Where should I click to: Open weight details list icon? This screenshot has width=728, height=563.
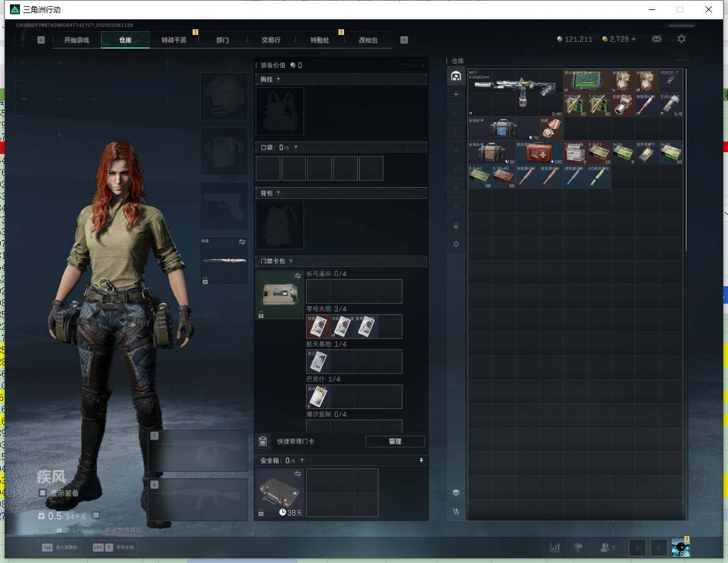pyautogui.click(x=95, y=515)
